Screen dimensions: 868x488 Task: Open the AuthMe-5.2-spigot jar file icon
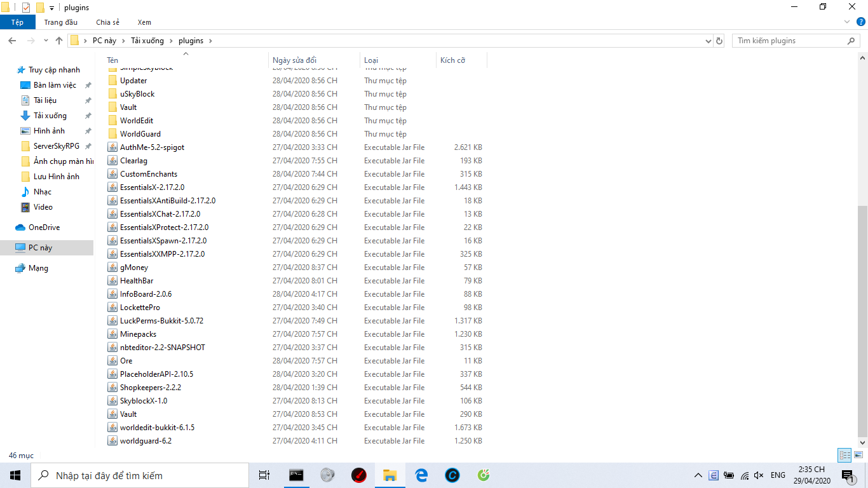tap(112, 147)
